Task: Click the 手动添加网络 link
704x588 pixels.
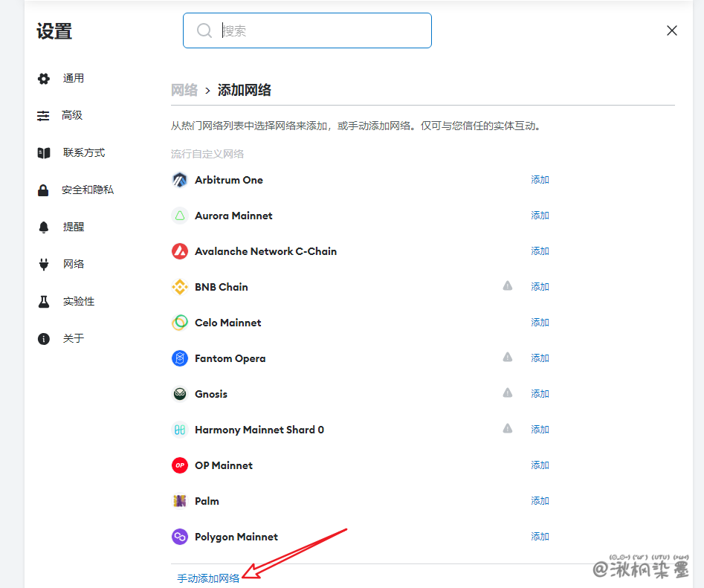Action: [x=208, y=578]
